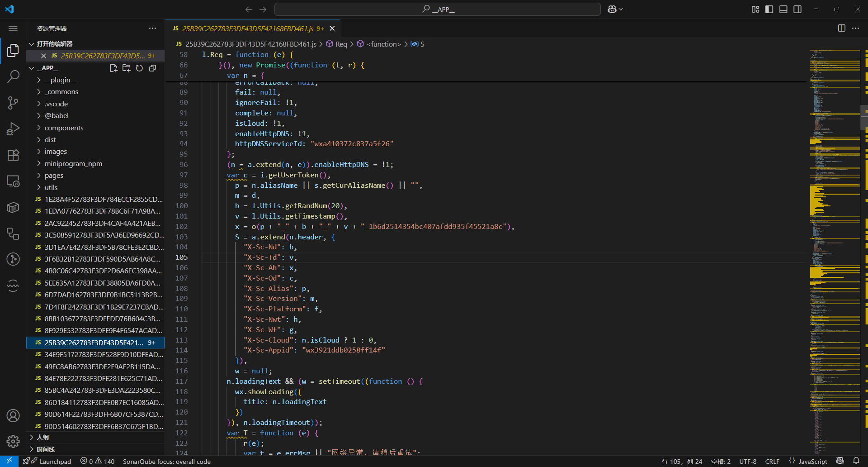The width and height of the screenshot is (868, 467).
Task: Open Run and Debug view
Action: click(13, 129)
